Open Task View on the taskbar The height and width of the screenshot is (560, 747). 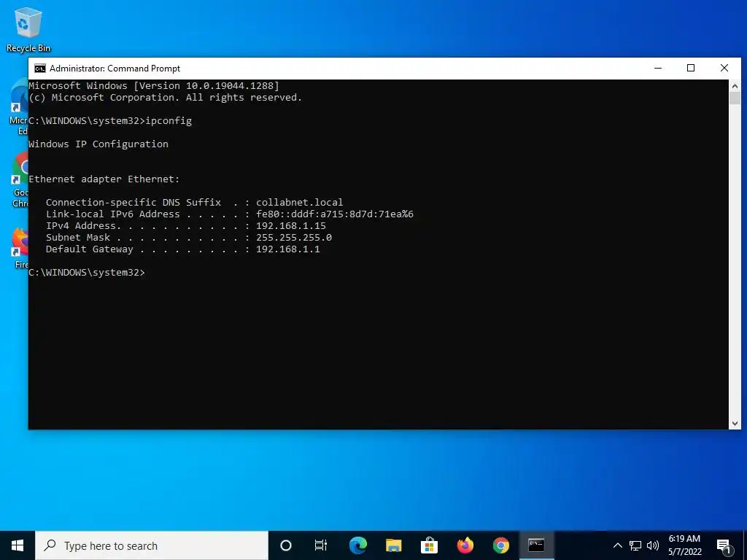click(x=321, y=545)
